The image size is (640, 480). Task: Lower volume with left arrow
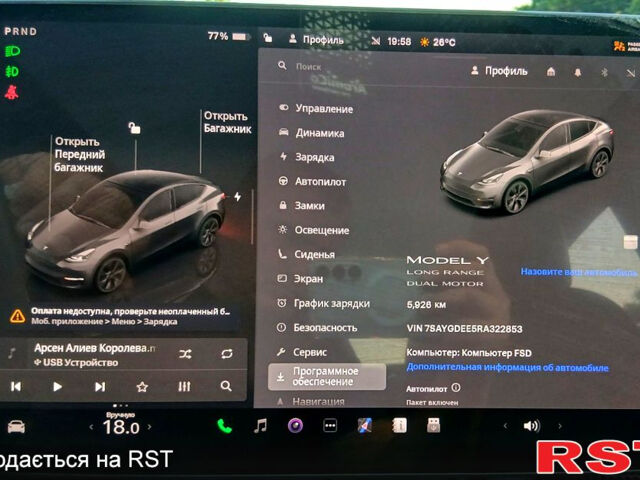click(x=505, y=426)
